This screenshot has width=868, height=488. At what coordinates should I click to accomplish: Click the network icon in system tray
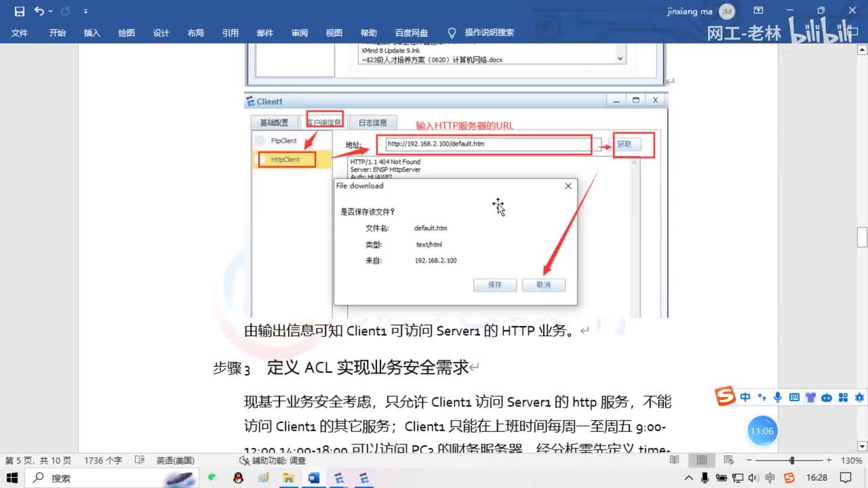pyautogui.click(x=738, y=478)
